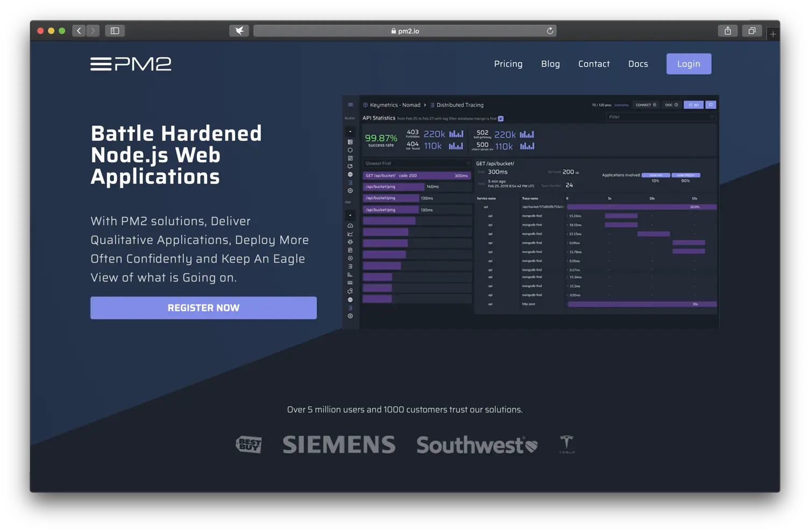Open a new tab with plus button
The width and height of the screenshot is (810, 532).
(x=773, y=34)
